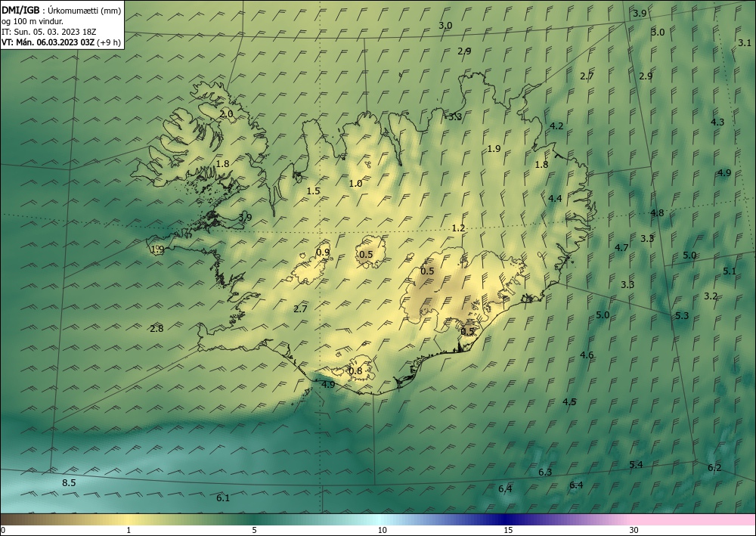Click the 3.1 value on the map
This screenshot has width=756, height=536.
[745, 43]
